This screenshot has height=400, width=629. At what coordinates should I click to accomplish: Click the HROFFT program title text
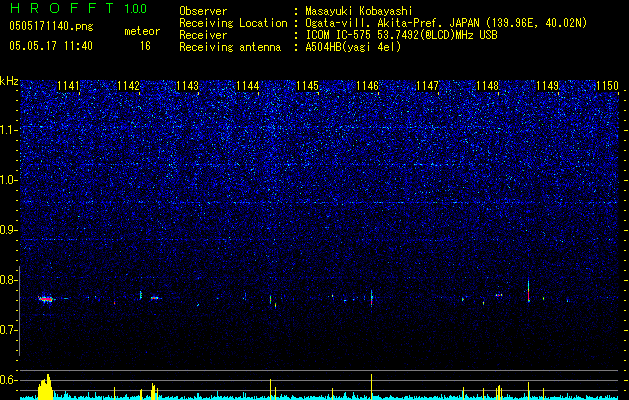61,8
